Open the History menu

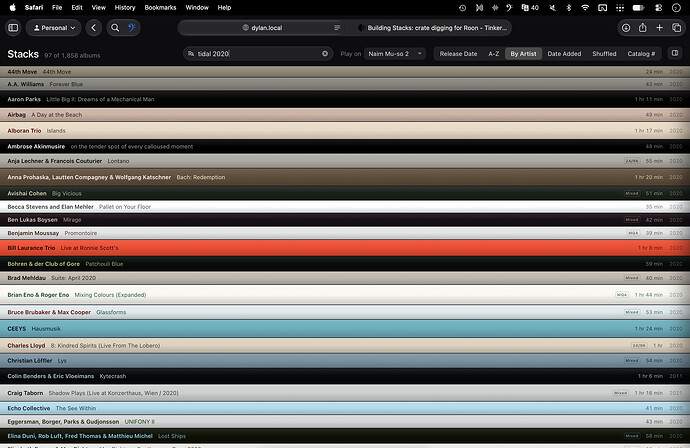coord(125,7)
